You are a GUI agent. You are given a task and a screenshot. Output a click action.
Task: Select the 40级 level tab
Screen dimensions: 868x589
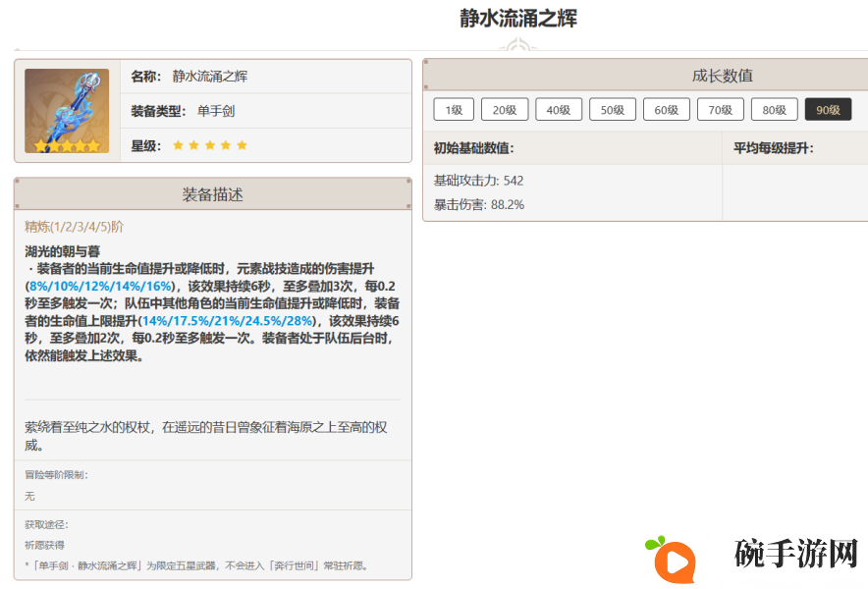coord(559,110)
